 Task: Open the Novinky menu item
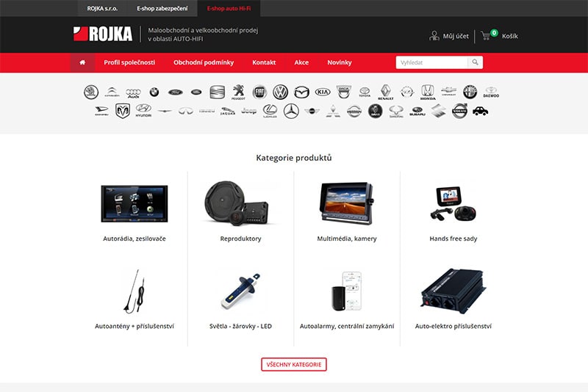pos(340,62)
